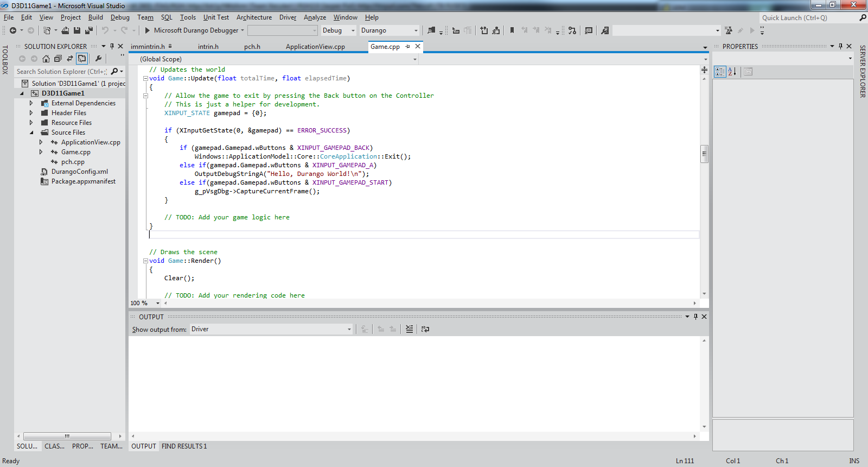Click the Save All toolbar icon
The image size is (868, 467).
click(89, 30)
